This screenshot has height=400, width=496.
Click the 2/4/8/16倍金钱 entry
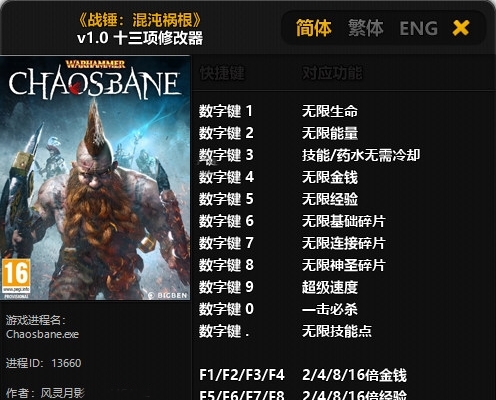[354, 375]
